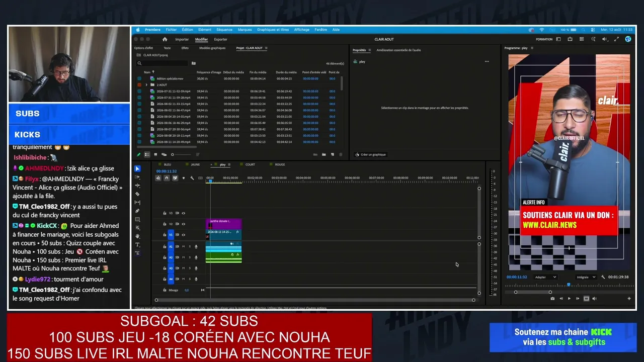The height and width of the screenshot is (362, 644).
Task: Toggle linked selection in timeline
Action: pos(175,178)
